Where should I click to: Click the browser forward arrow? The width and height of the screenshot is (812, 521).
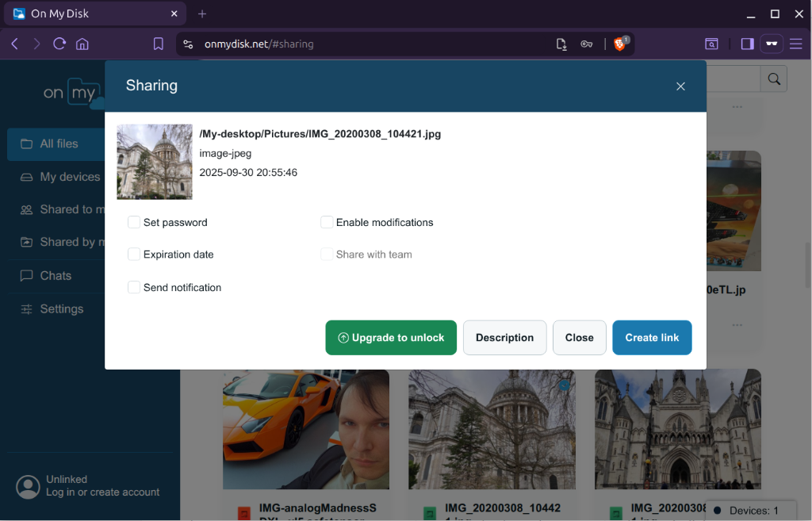coord(36,44)
